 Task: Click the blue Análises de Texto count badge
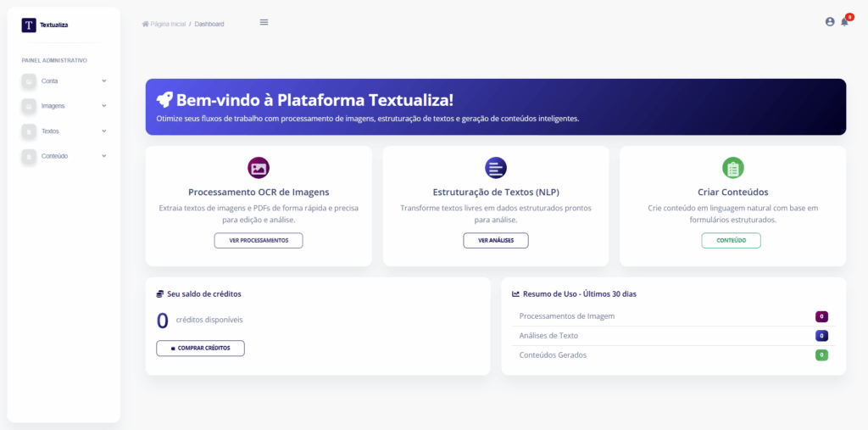coord(821,336)
